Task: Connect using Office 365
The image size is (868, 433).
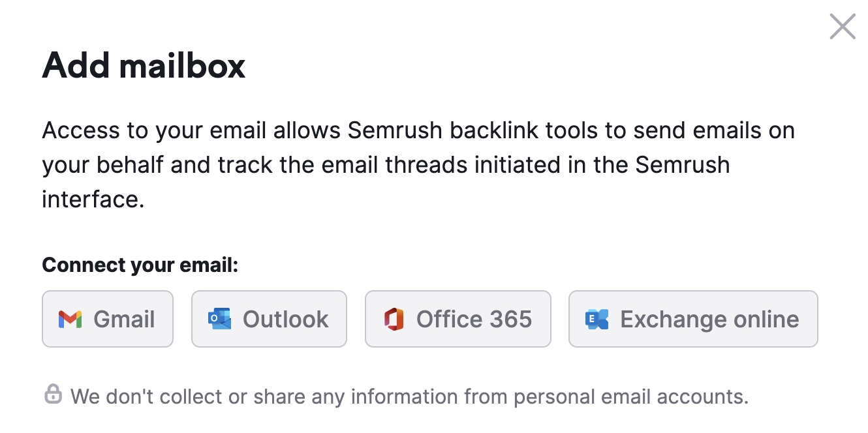Action: [457, 319]
